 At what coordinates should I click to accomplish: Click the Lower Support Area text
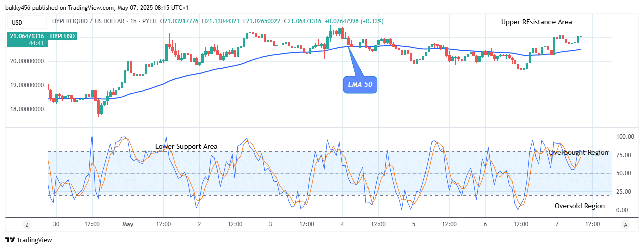pyautogui.click(x=187, y=146)
